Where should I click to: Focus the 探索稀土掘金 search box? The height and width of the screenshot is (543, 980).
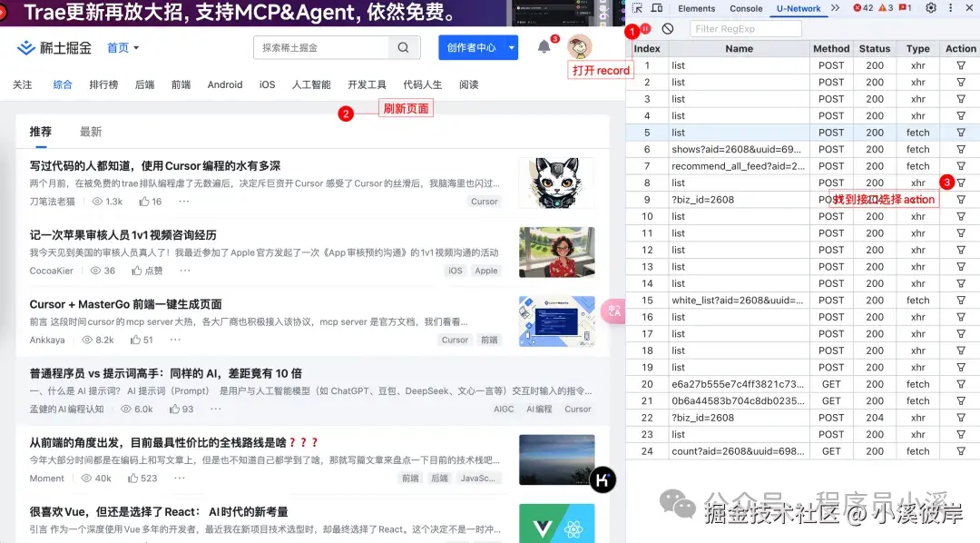[x=320, y=47]
